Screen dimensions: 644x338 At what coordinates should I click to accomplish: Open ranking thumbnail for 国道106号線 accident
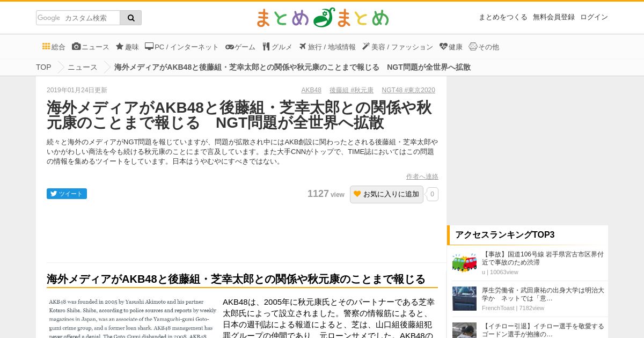pos(464,262)
